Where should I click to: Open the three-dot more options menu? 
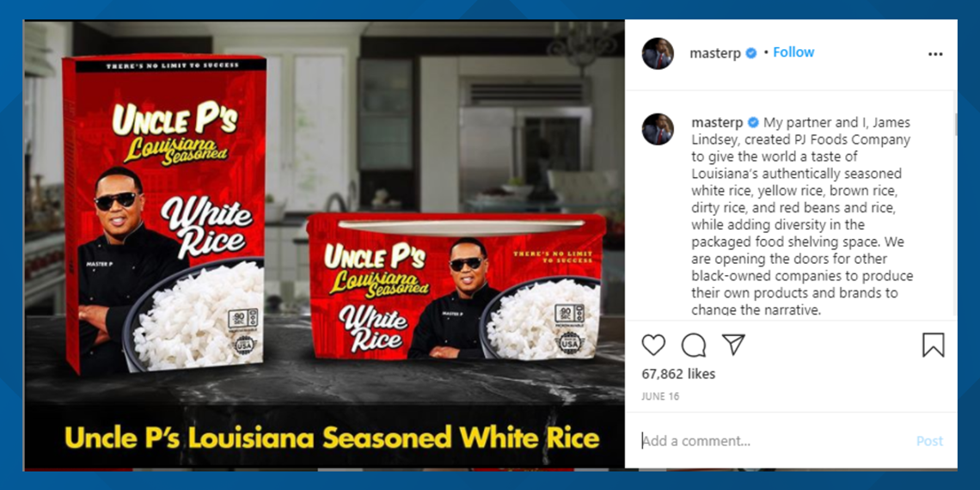point(935,54)
